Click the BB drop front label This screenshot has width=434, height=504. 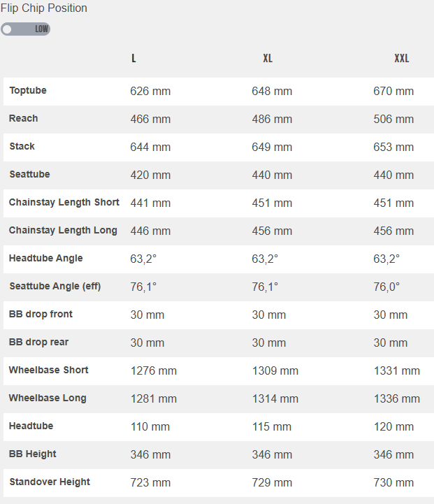[41, 314]
